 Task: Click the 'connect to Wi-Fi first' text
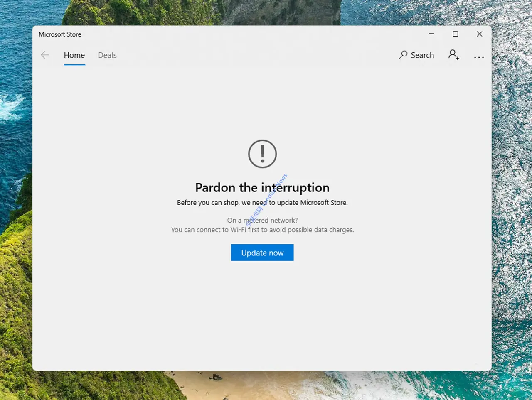[263, 230]
